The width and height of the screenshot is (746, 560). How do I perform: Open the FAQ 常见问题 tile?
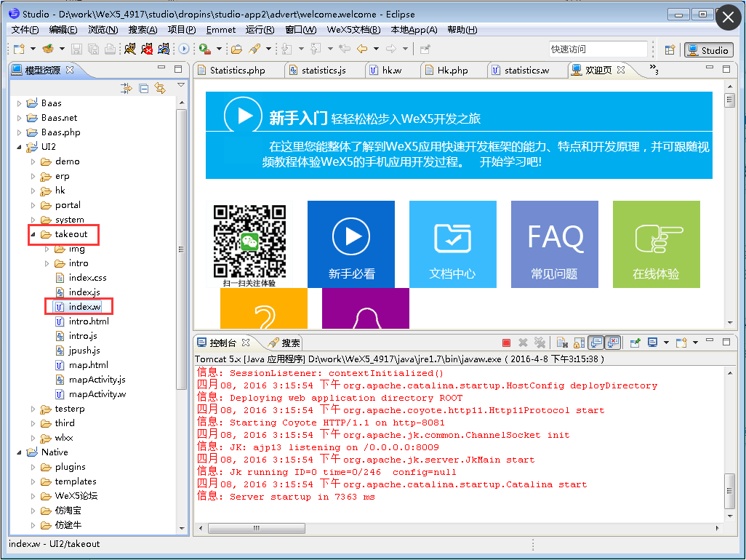click(555, 244)
